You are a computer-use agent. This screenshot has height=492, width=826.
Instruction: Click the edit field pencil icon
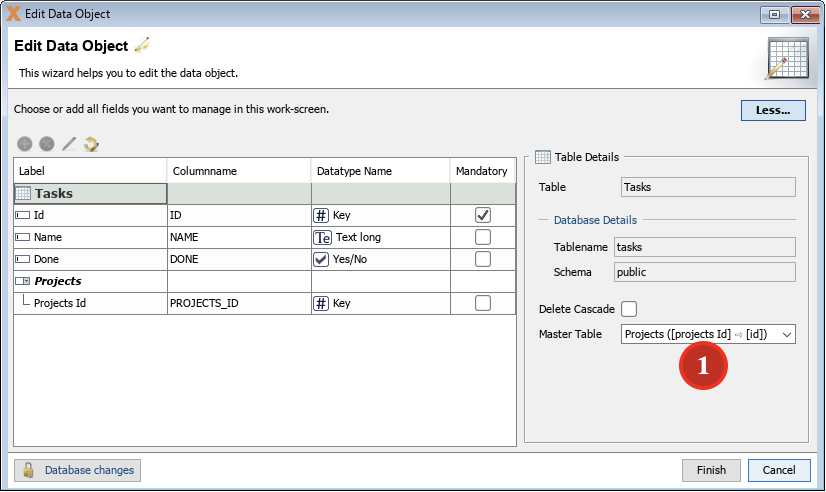(69, 144)
